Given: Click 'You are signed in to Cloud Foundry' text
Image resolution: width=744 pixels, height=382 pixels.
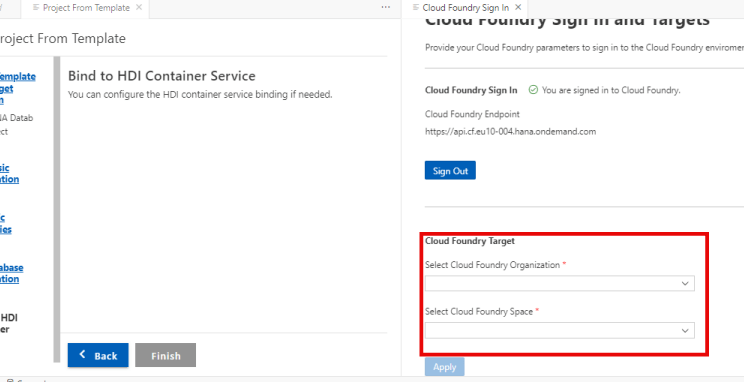Looking at the screenshot, I should pyautogui.click(x=611, y=90).
